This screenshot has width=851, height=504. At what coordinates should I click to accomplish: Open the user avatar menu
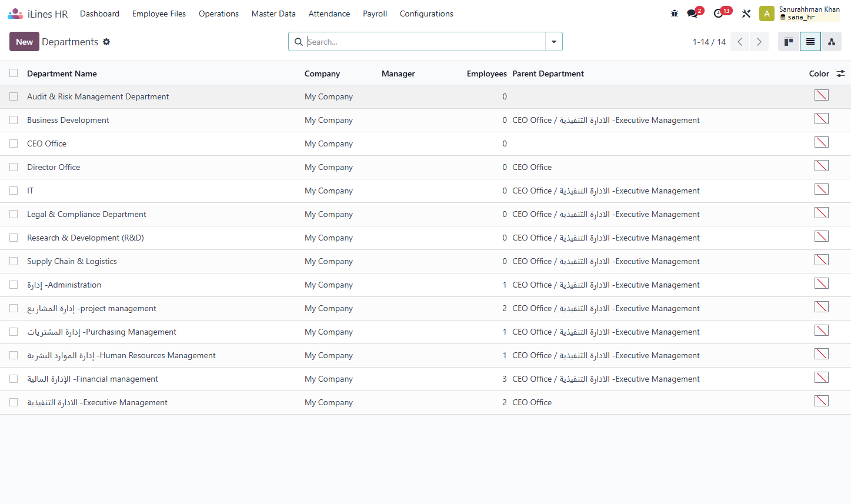click(767, 14)
